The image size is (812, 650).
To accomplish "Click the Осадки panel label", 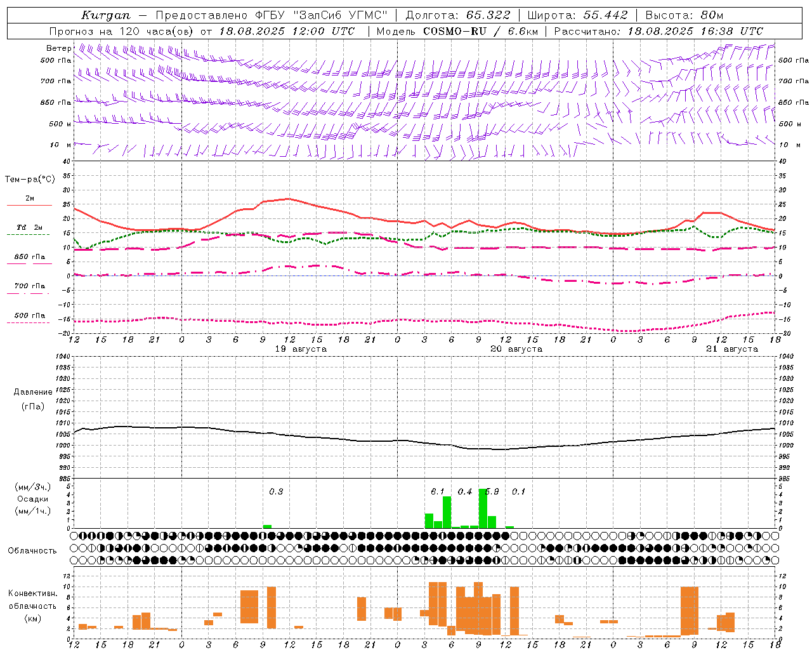I will (32, 499).
